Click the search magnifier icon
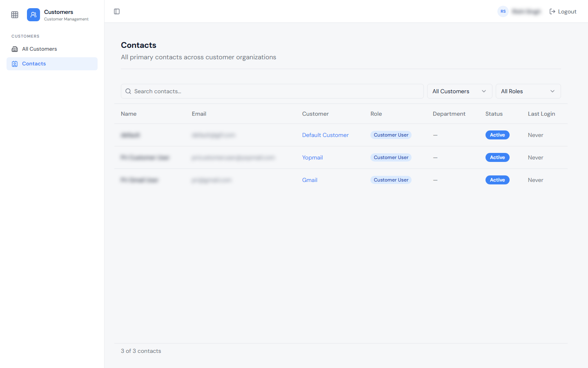 (128, 91)
